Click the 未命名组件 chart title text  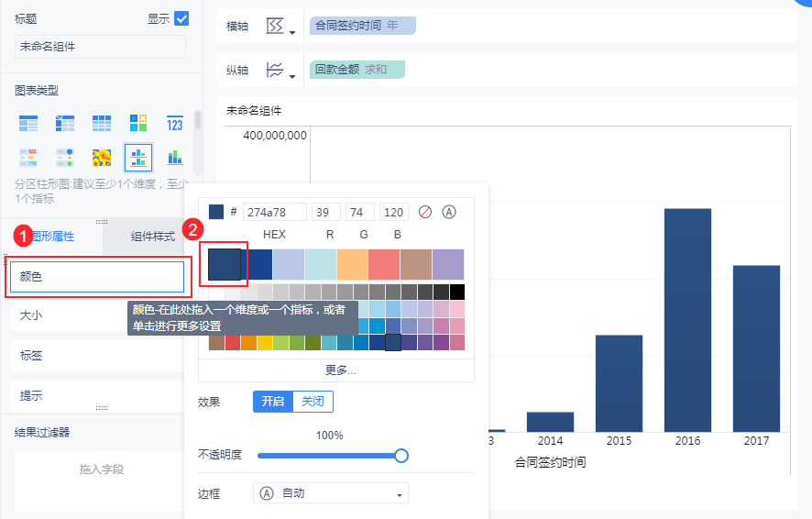(x=254, y=110)
